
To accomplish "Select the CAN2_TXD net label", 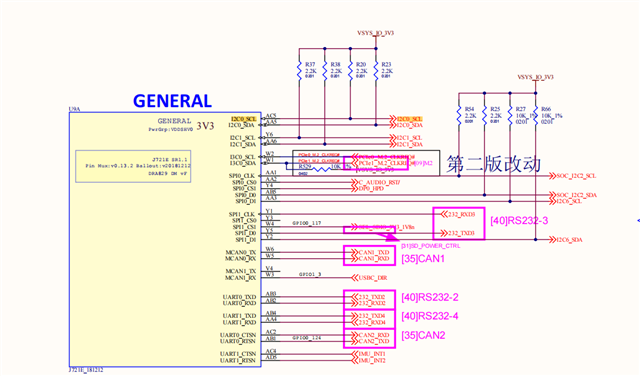I will pos(374,341).
